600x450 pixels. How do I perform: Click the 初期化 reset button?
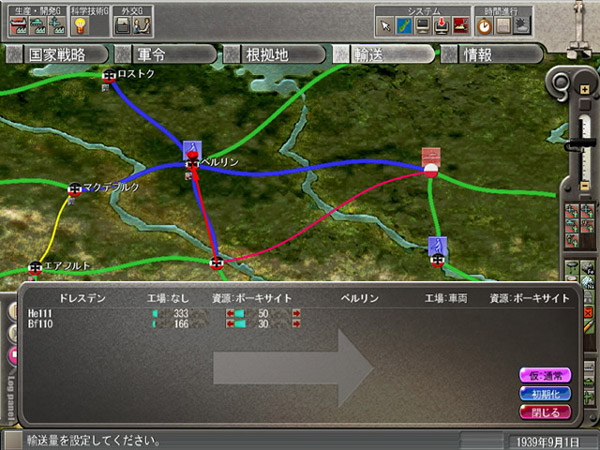[x=545, y=394]
